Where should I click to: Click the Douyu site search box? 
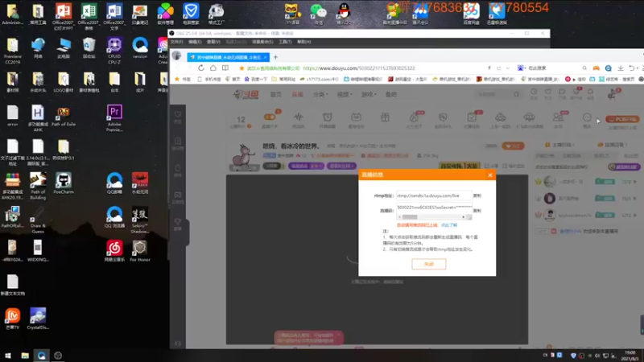tap(497, 94)
